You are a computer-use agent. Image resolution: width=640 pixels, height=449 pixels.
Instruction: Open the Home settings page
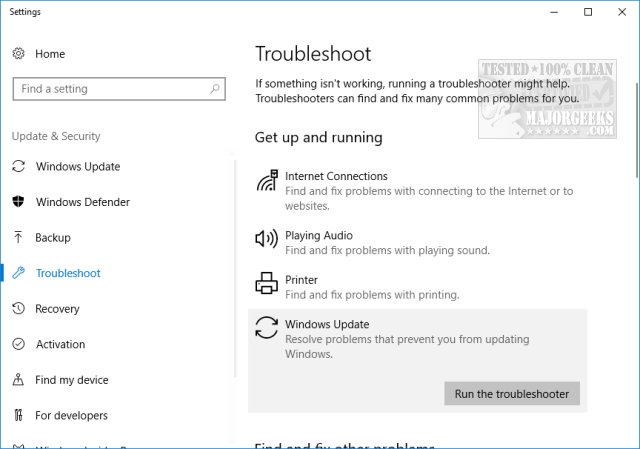point(50,54)
